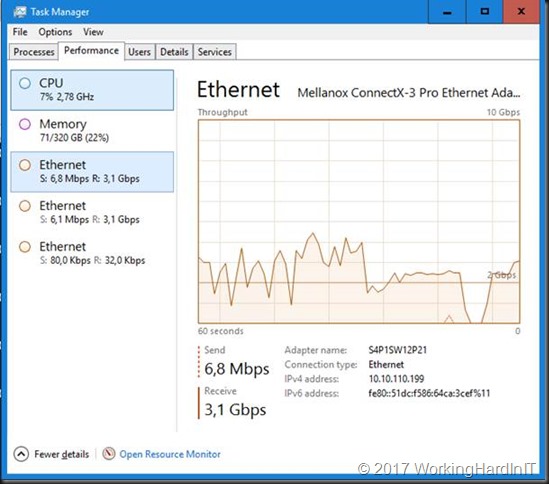Screen dimensions: 549x484
Task: Click the circle icon of Ethernet 80,0 Kbps
Action: (25, 247)
